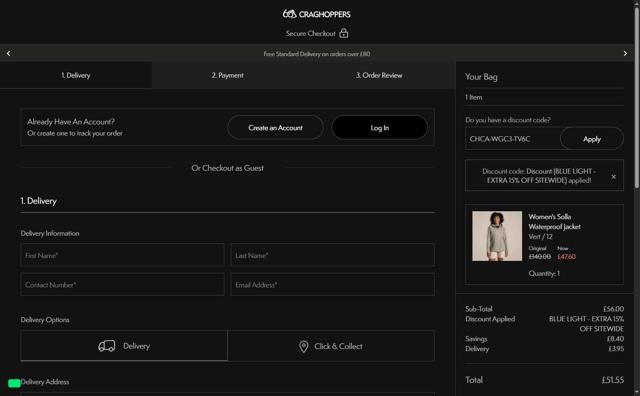Click Create an Account button

click(x=276, y=128)
